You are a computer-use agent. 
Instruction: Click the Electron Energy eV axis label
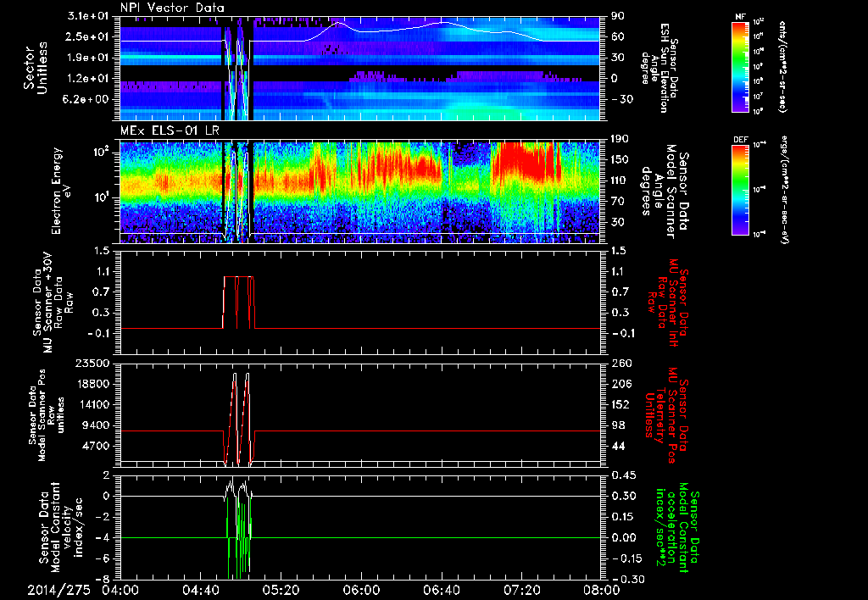59,189
